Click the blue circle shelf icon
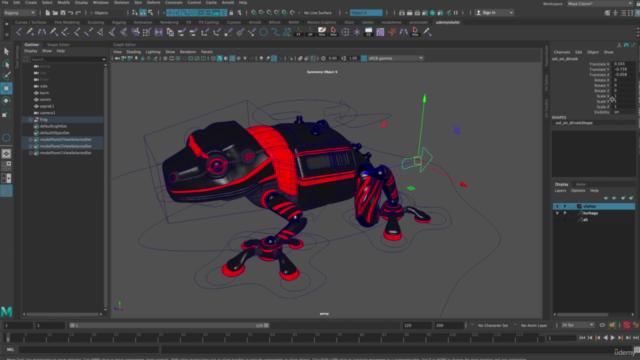The image size is (640, 360). pyautogui.click(x=264, y=32)
